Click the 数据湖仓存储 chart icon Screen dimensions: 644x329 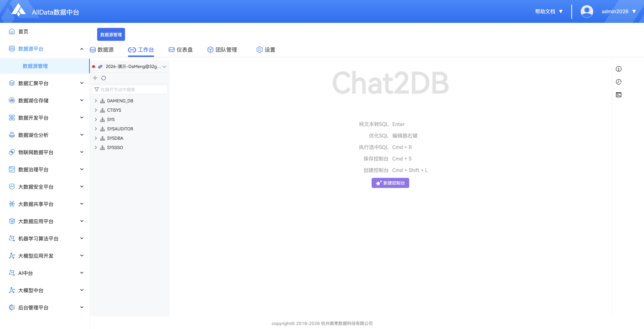pyautogui.click(x=12, y=100)
